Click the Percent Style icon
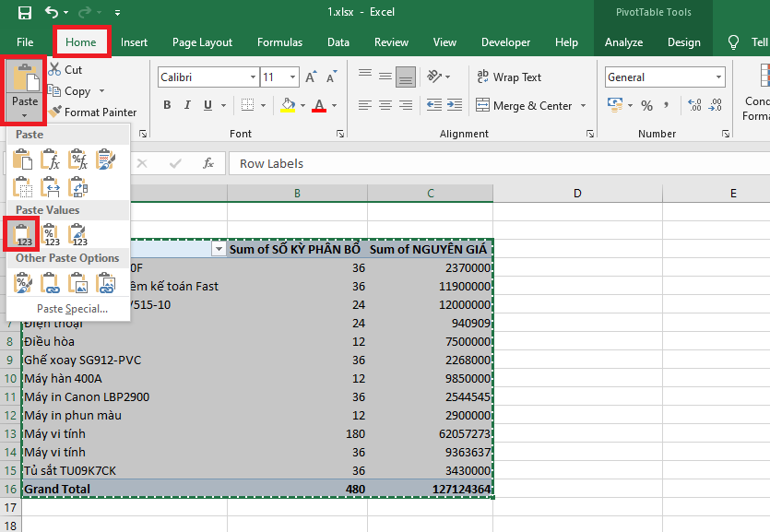 click(x=646, y=105)
